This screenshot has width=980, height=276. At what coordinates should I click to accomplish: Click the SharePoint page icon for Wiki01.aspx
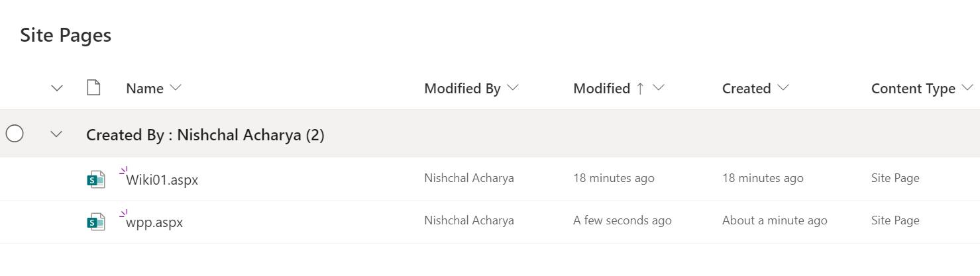point(96,179)
